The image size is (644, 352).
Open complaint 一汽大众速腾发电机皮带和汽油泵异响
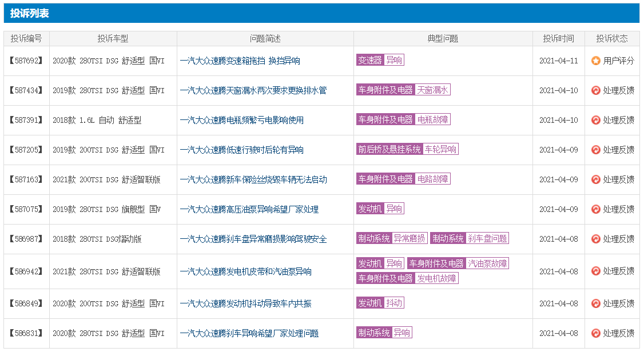pyautogui.click(x=245, y=271)
